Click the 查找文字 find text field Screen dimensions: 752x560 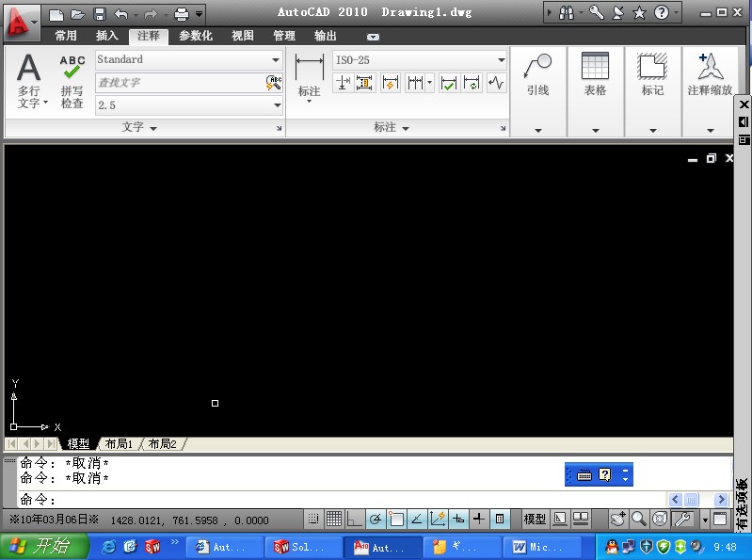(180, 83)
